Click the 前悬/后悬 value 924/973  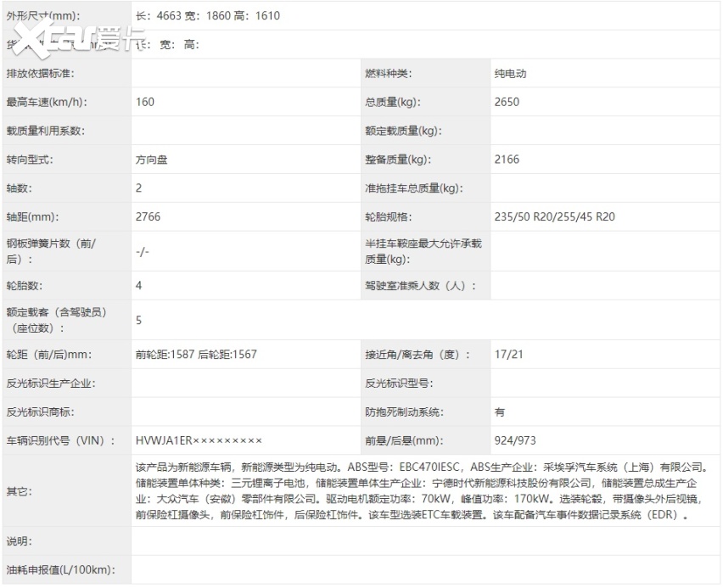(515, 441)
